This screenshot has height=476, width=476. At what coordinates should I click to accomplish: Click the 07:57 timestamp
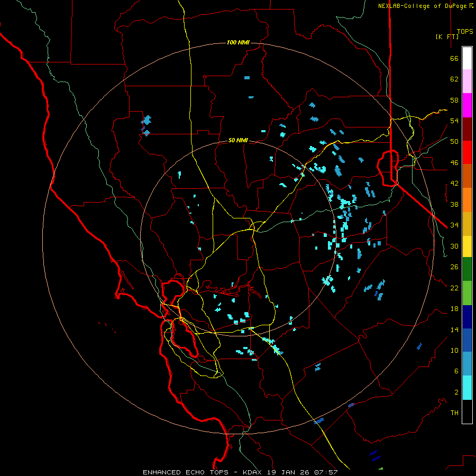point(326,472)
